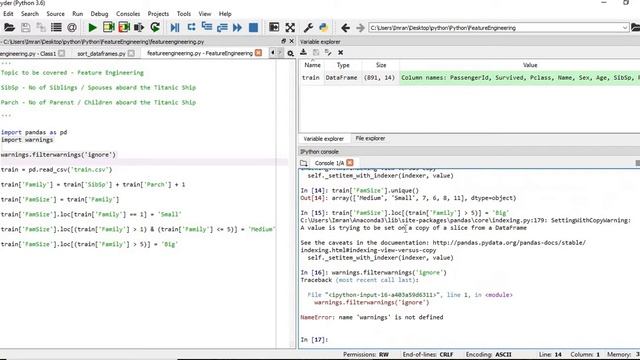This screenshot has height=360, width=640.
Task: Undock the editor pane
Action: (x=283, y=41)
